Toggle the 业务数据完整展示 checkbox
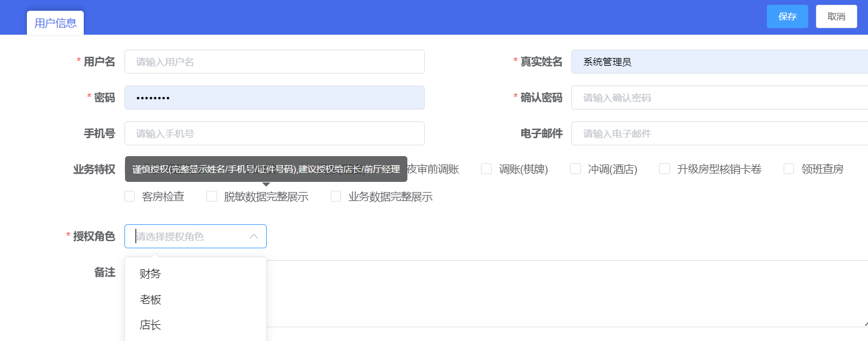 tap(336, 197)
